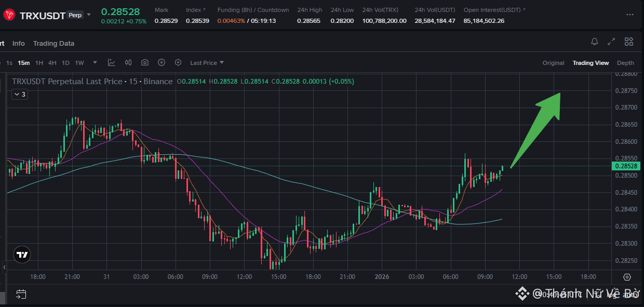The height and width of the screenshot is (307, 644).
Task: Select the 1D chart interval
Action: [65, 63]
